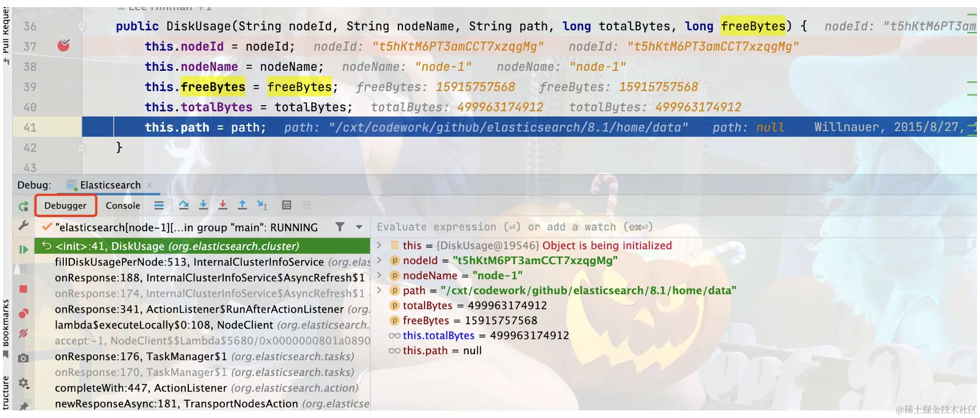This screenshot has width=980, height=418.
Task: Expand the nodeId variable
Action: pyautogui.click(x=379, y=261)
